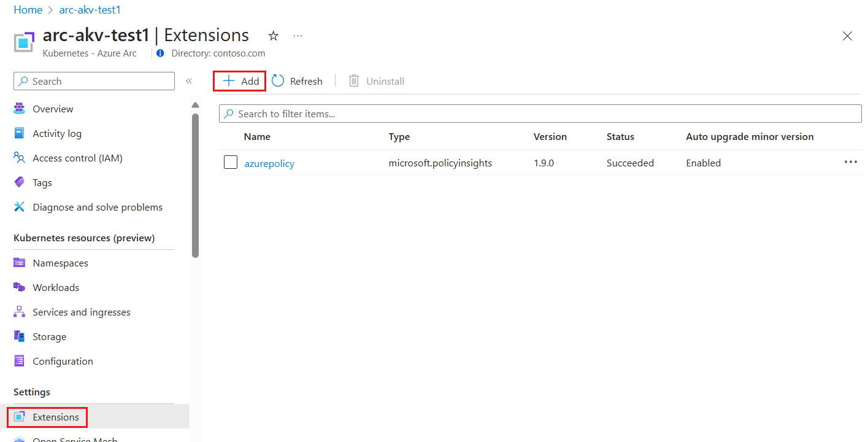
Task: Click the sidebar vertical scrollbar
Action: point(196,184)
